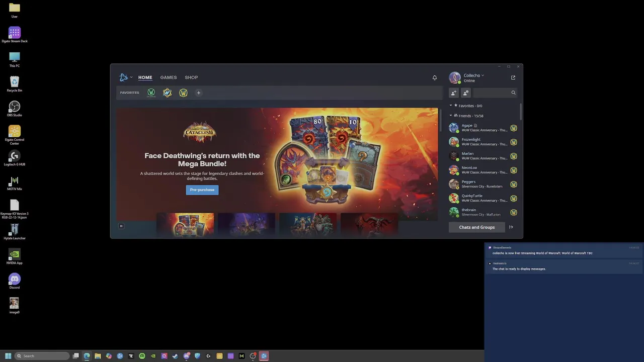Open Chats and Groups
Viewport: 644px width, 362px height.
pyautogui.click(x=477, y=227)
